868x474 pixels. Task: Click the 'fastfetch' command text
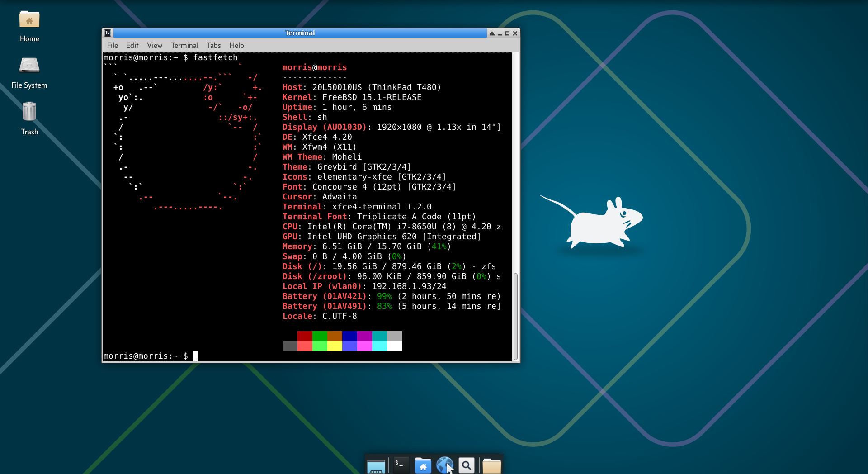click(215, 57)
